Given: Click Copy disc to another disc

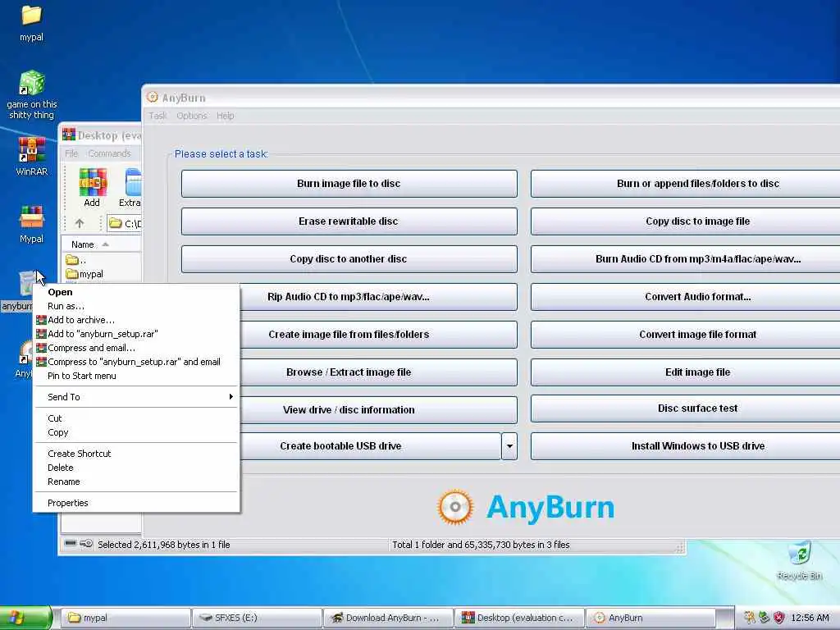Looking at the screenshot, I should 349,258.
